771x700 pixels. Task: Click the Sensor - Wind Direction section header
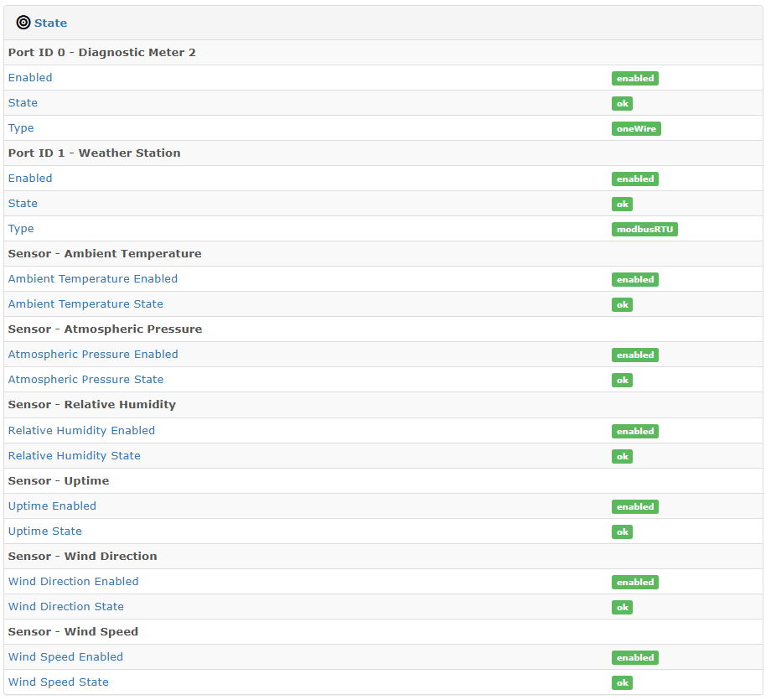(x=82, y=557)
